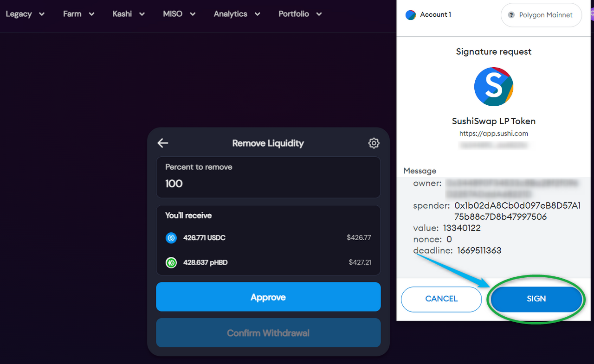Expand the Farm menu
This screenshot has width=594, height=364.
[x=79, y=14]
